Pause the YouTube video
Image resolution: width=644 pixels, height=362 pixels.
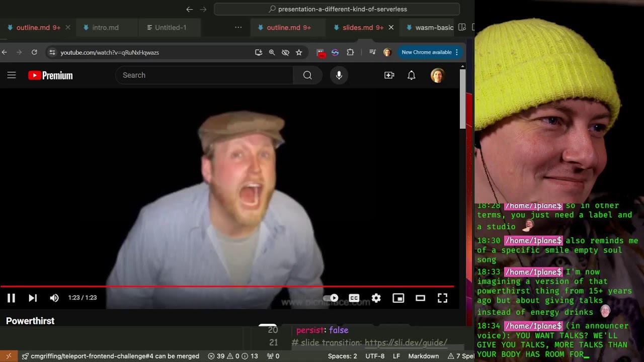[x=11, y=298]
